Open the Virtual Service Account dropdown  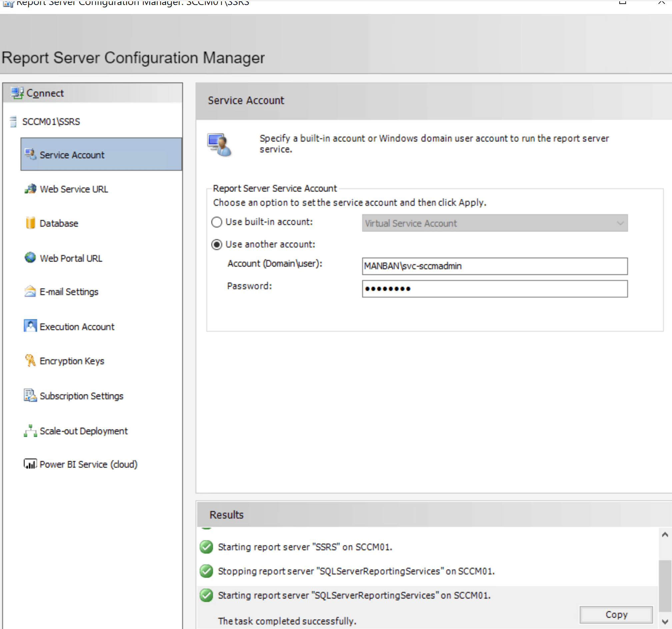[495, 223]
